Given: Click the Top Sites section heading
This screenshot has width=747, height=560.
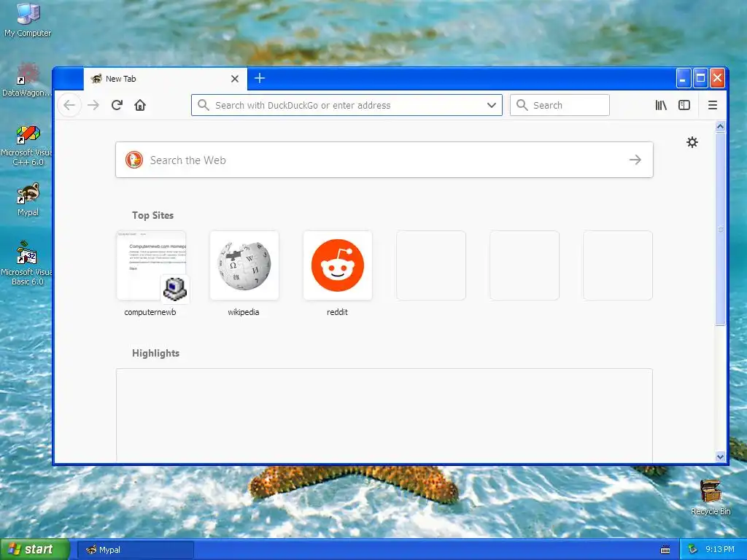Looking at the screenshot, I should (153, 215).
